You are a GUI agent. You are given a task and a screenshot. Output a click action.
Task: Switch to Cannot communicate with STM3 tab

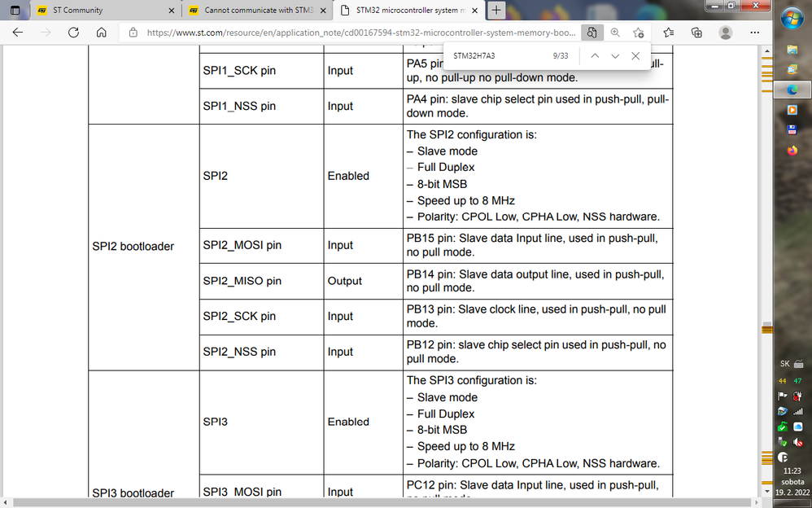(259, 10)
